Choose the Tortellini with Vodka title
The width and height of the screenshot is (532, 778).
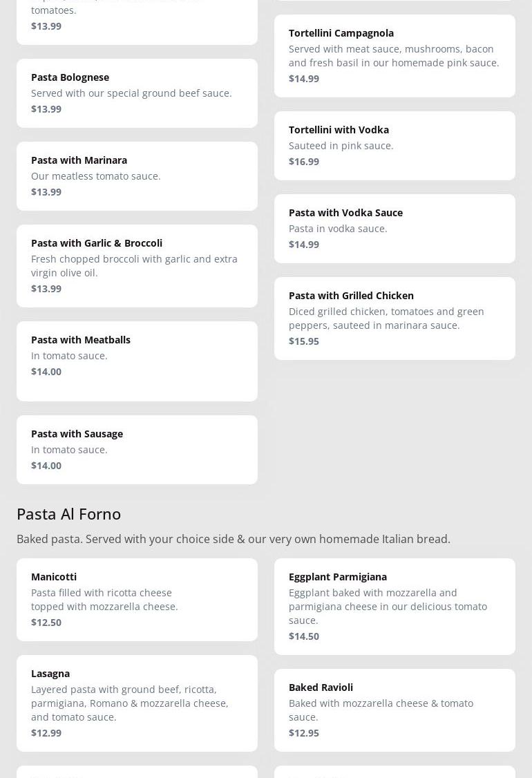[x=339, y=130]
